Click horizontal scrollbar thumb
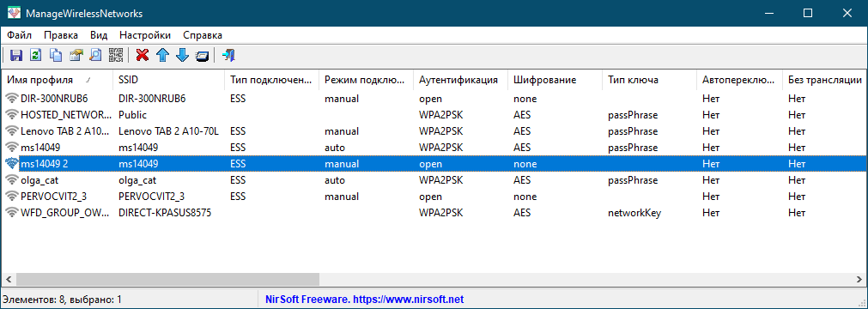The height and width of the screenshot is (309, 868). (x=167, y=279)
